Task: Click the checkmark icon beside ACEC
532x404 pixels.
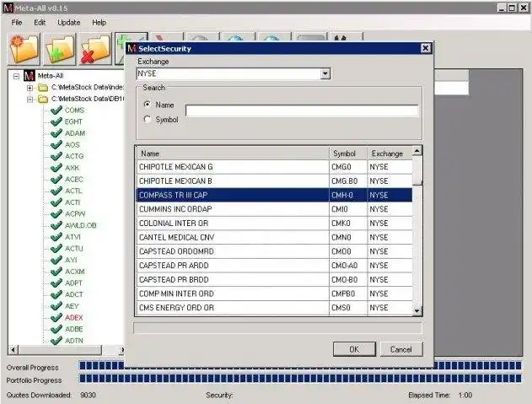Action: [x=56, y=180]
